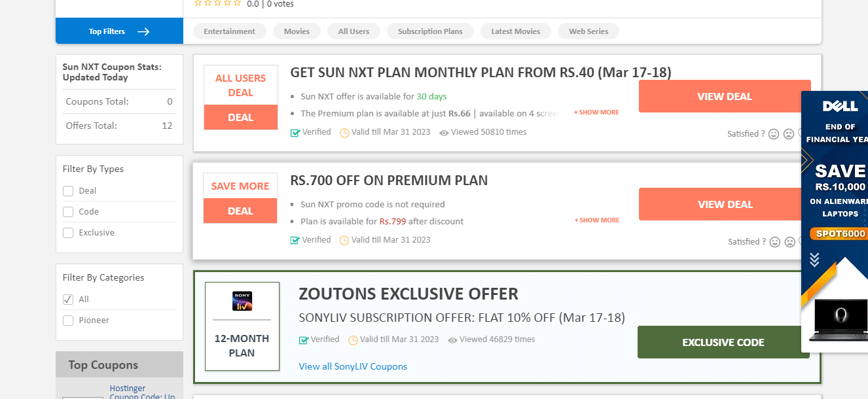Expand Show More on monthly plan deal
Screen dimensions: 868x399
596,113
